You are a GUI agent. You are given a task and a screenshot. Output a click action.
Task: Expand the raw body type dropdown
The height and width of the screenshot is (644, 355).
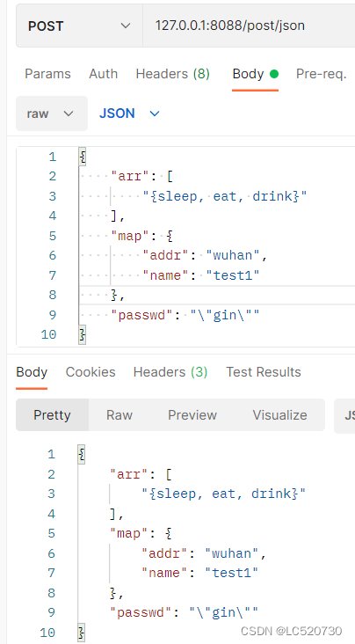tap(52, 113)
